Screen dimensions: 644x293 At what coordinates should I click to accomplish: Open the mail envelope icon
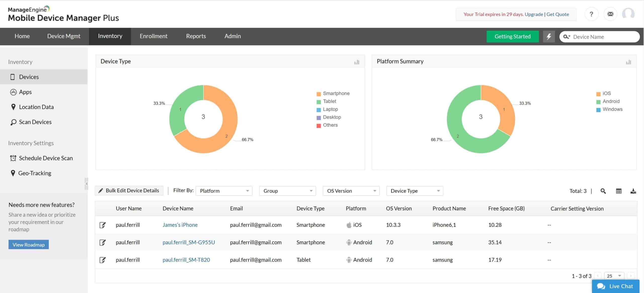click(x=610, y=14)
